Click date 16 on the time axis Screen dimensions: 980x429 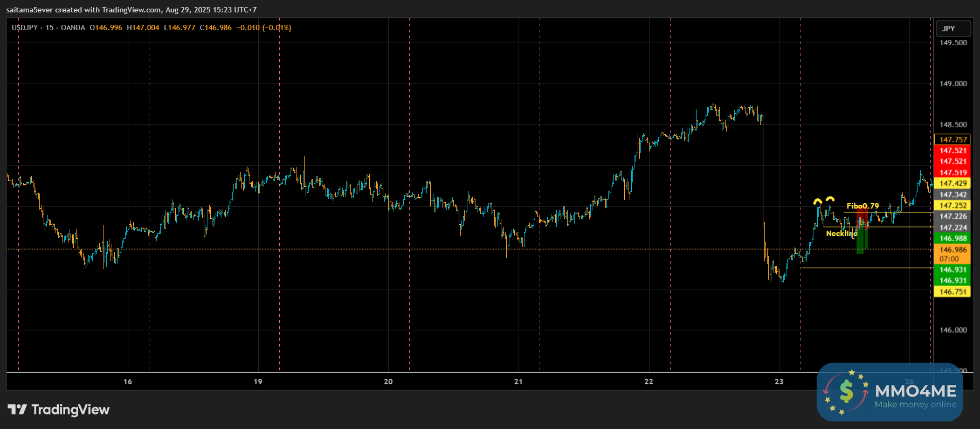click(128, 382)
